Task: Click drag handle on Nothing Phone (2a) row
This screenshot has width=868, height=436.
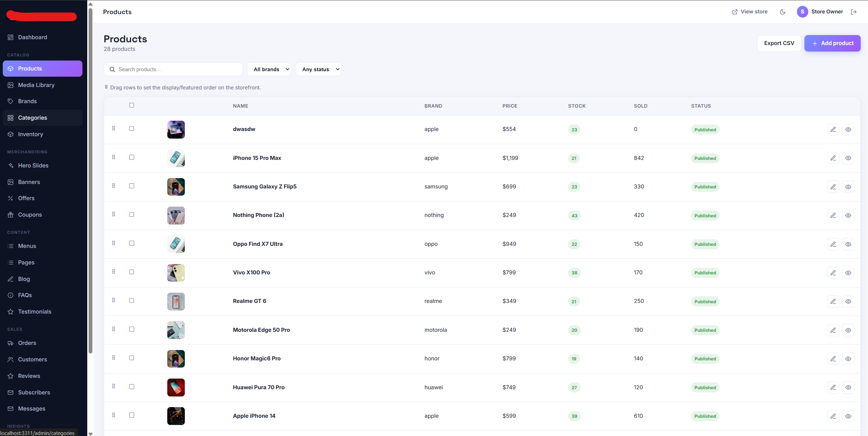Action: [x=113, y=214]
